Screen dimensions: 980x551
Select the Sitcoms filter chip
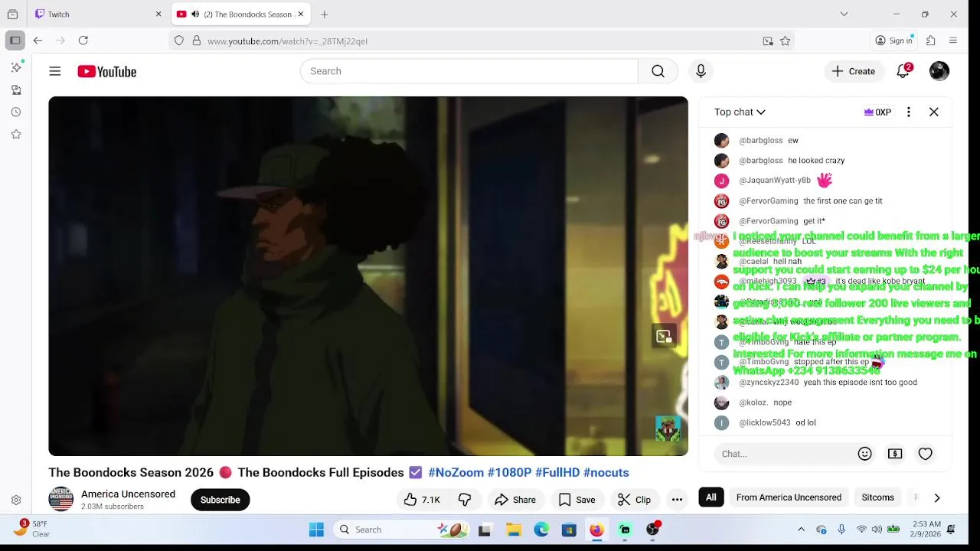point(877,497)
